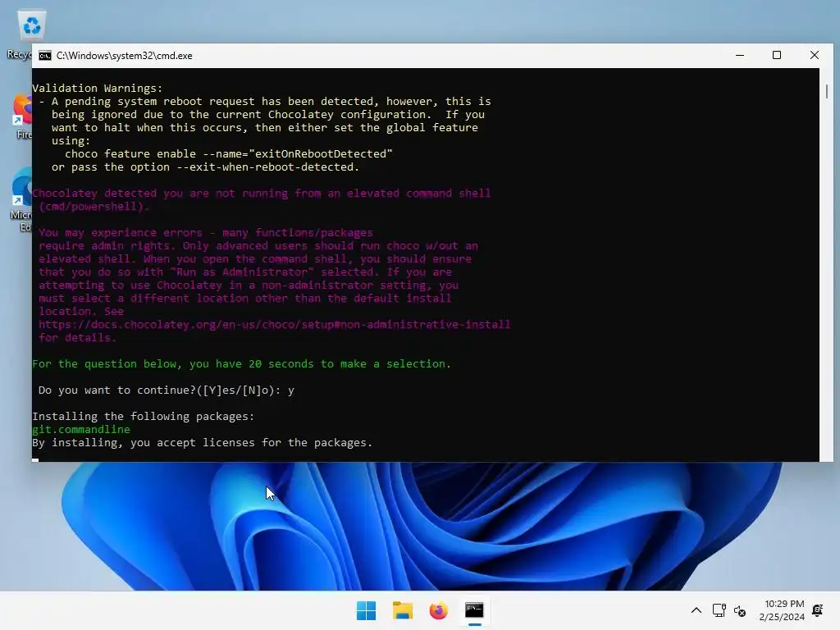The image size is (840, 630).
Task: Click the 'choco feature enable' command line
Action: pos(229,153)
